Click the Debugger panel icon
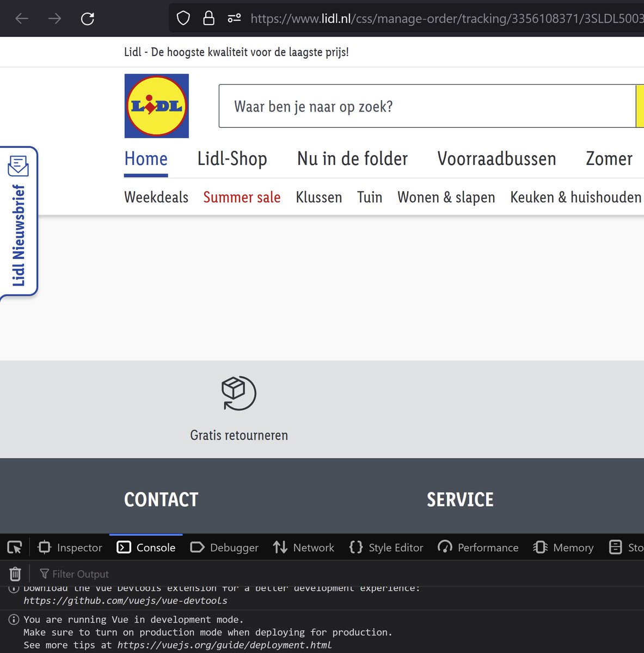644x653 pixels. click(197, 547)
